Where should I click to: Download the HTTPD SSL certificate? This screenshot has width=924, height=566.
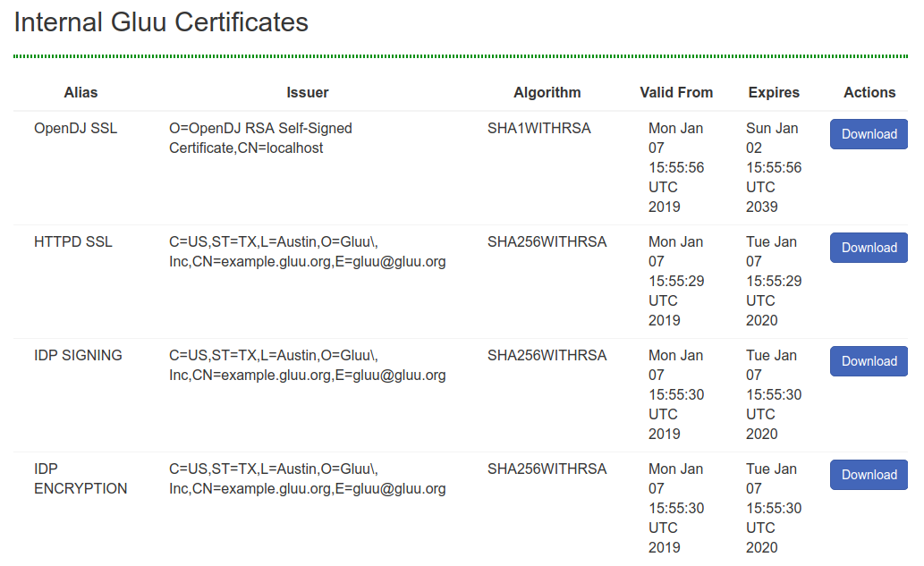click(x=868, y=247)
